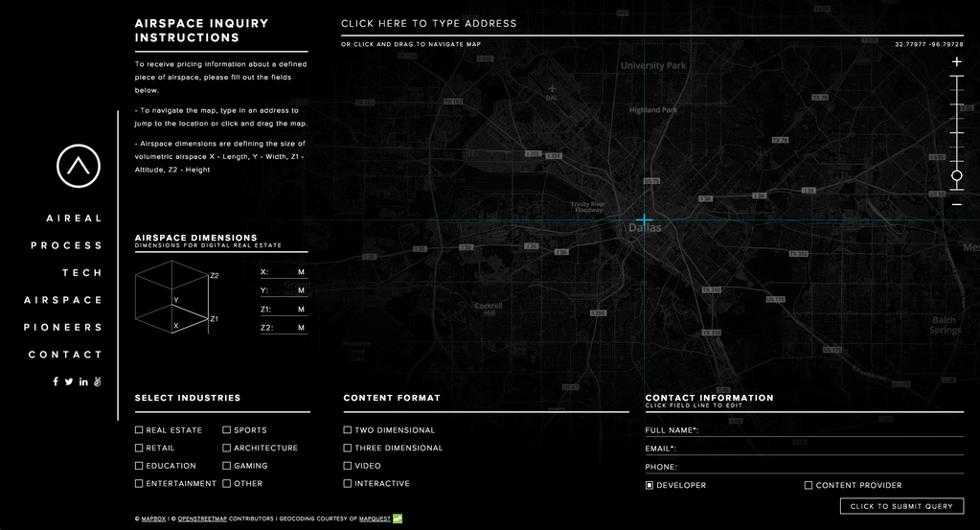
Task: Open the OpenStreetMap attribution link
Action: 202,518
